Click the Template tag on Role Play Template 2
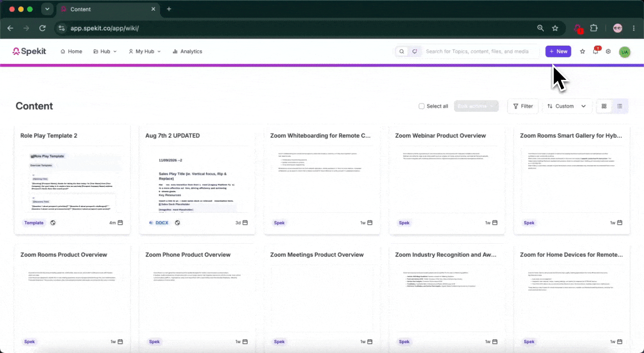Image resolution: width=644 pixels, height=353 pixels. [34, 223]
